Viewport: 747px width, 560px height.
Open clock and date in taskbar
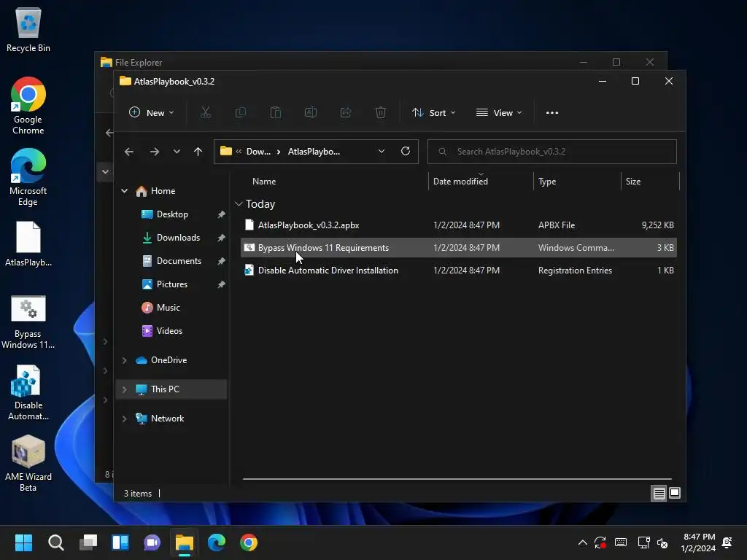tap(698, 542)
